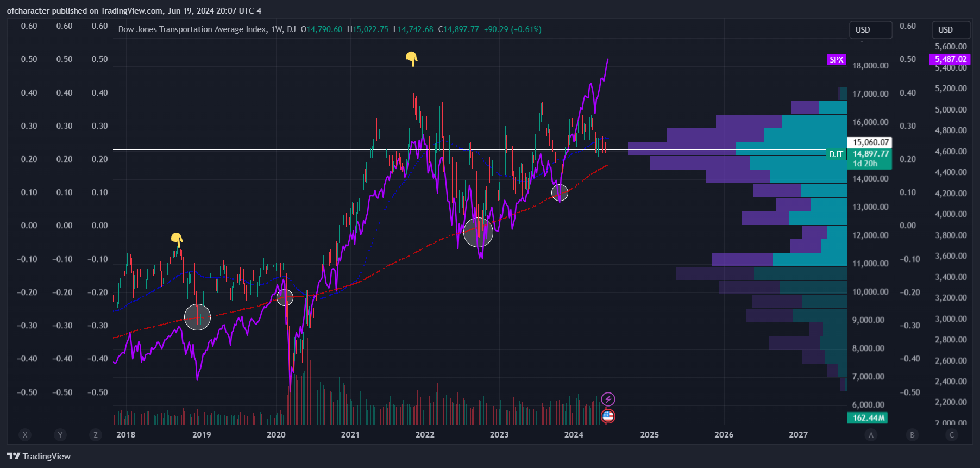The width and height of the screenshot is (980, 468).
Task: Click the change value +90.29 (+0.61%)
Action: [513, 29]
